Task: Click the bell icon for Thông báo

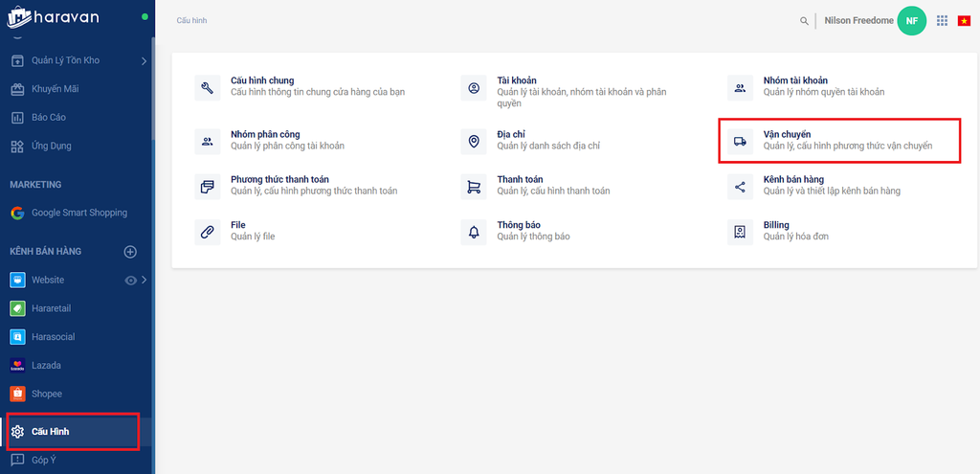Action: [x=474, y=232]
